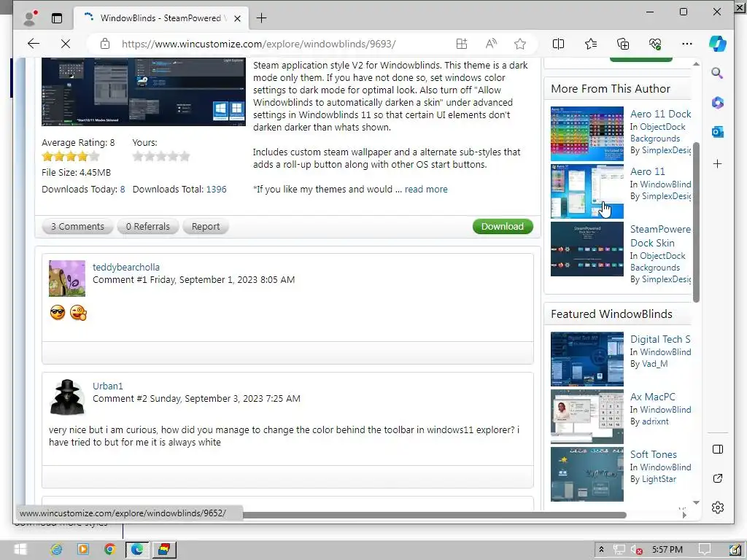Show hidden tray icons chevron
The width and height of the screenshot is (747, 560).
click(x=601, y=550)
